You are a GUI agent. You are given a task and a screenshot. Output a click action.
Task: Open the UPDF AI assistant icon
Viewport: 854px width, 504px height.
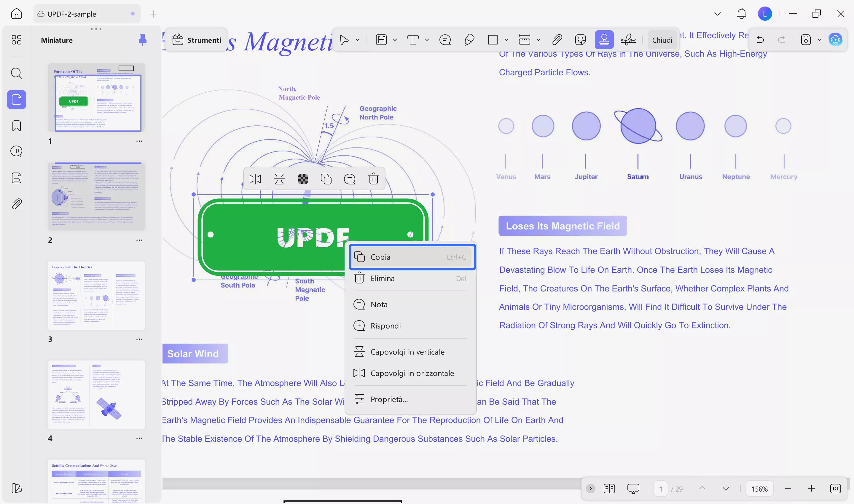835,40
